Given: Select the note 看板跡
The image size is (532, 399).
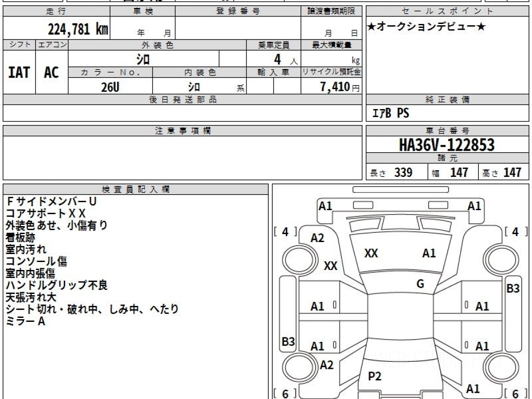Looking at the screenshot, I should (x=20, y=237).
